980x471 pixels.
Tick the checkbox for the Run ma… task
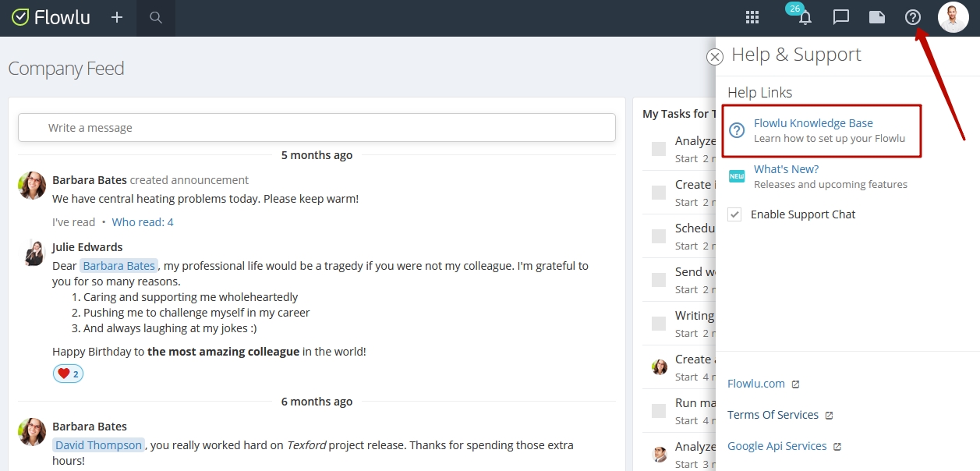coord(659,410)
